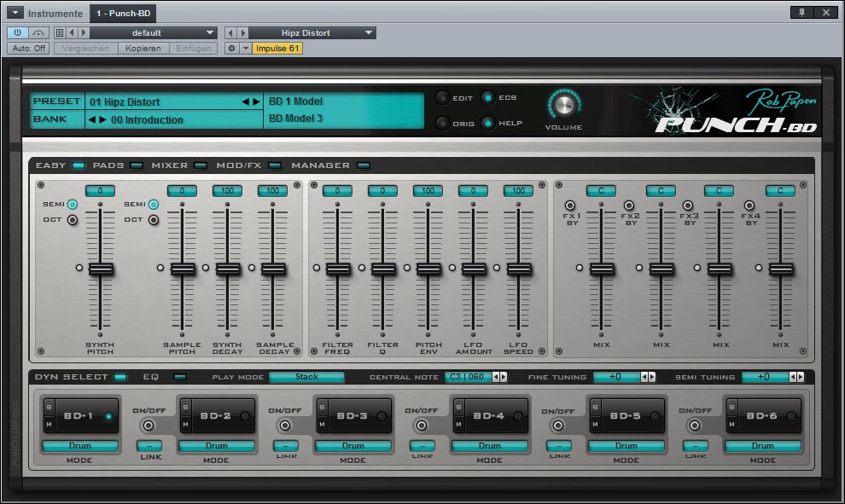
Task: Step the Central Note value right arrow
Action: pos(504,377)
